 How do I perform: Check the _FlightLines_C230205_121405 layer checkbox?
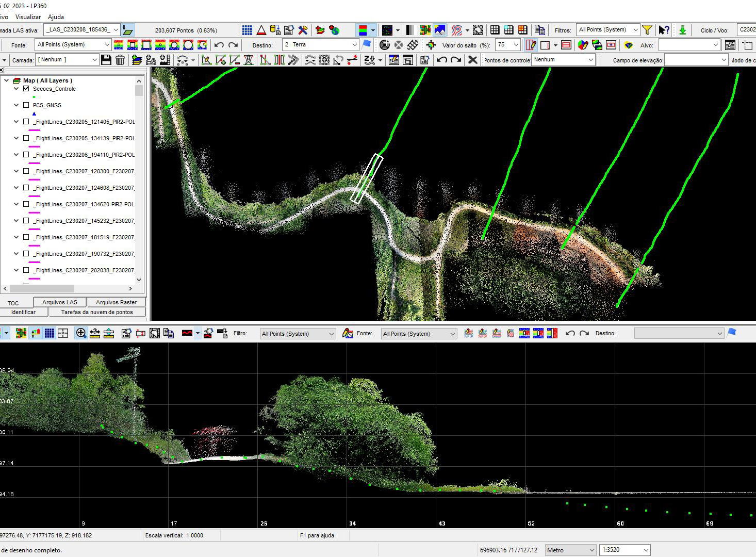pyautogui.click(x=26, y=122)
